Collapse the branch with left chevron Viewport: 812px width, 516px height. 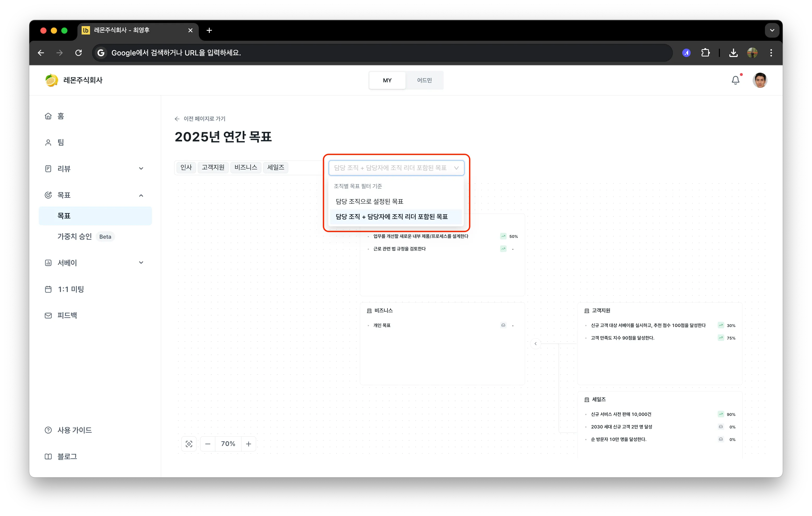pos(535,344)
